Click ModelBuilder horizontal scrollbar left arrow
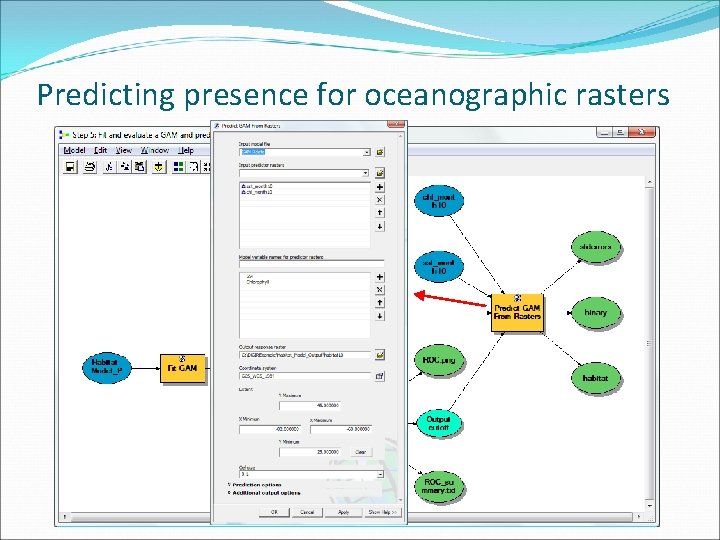Image resolution: width=720 pixels, height=540 pixels. point(65,517)
